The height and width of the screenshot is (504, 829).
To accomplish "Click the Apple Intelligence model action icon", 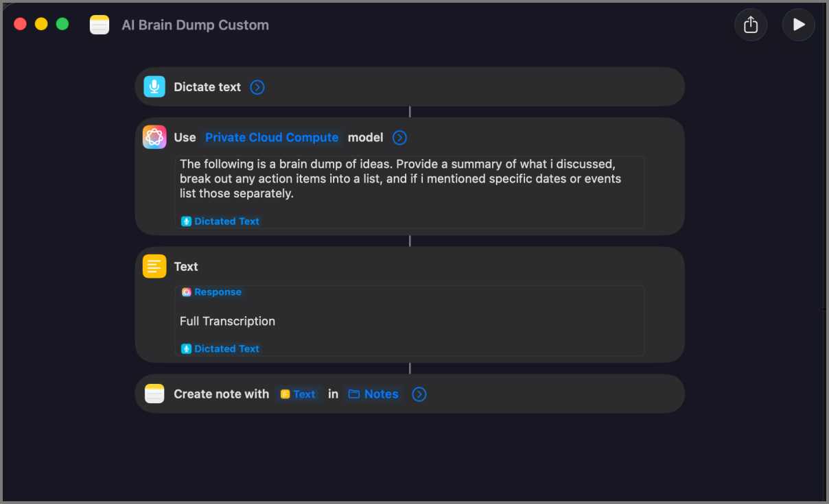I will 154,136.
